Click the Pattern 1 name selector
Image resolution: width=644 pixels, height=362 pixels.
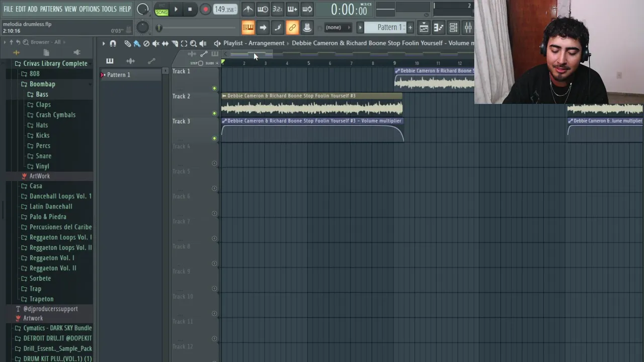385,27
